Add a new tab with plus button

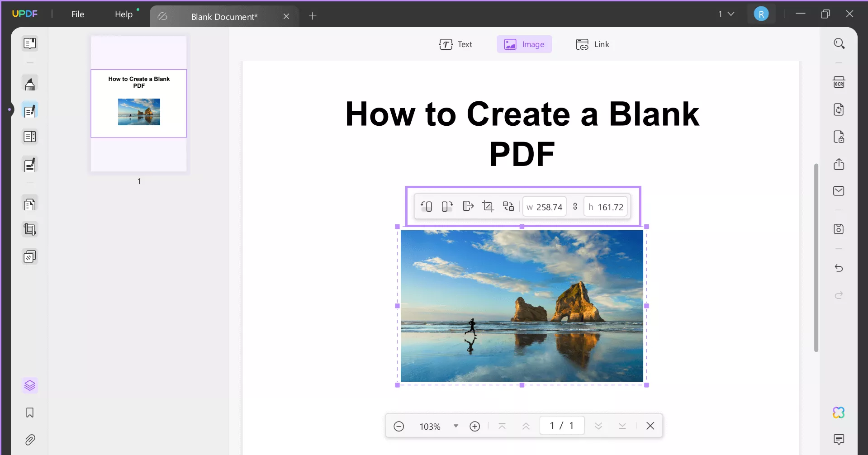pos(313,16)
